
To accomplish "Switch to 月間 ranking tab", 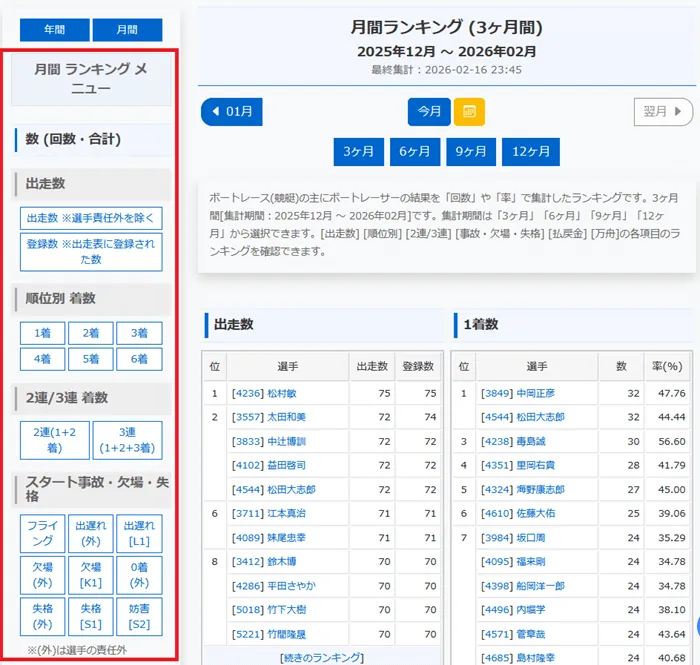I will click(127, 30).
